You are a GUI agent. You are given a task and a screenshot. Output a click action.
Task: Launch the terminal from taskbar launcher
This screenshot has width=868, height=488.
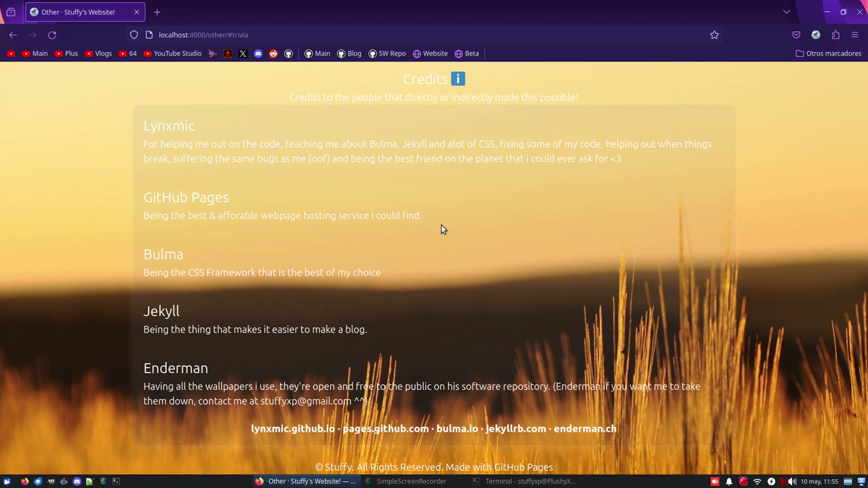pos(116,481)
